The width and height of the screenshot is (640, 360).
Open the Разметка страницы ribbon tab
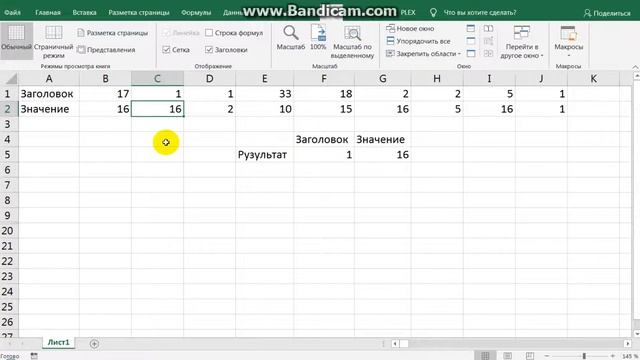click(x=139, y=13)
